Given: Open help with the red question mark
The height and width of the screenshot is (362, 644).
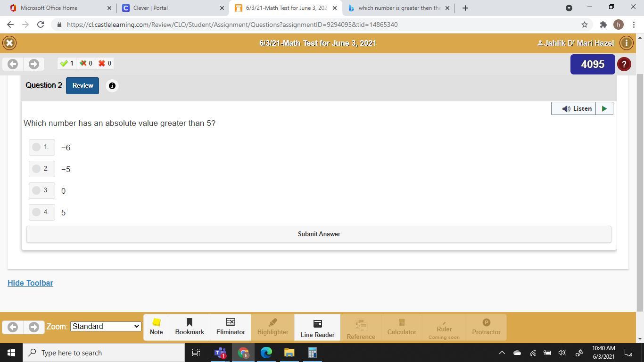Looking at the screenshot, I should click(624, 64).
